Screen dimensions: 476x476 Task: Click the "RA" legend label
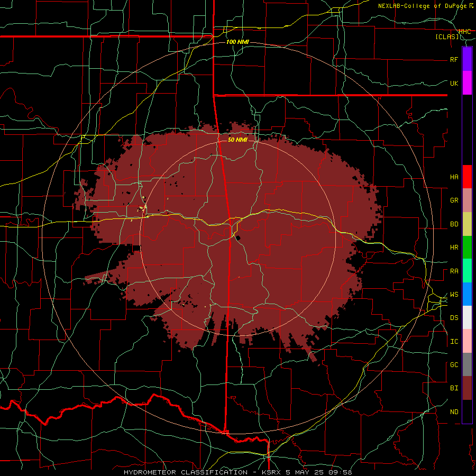(x=454, y=271)
